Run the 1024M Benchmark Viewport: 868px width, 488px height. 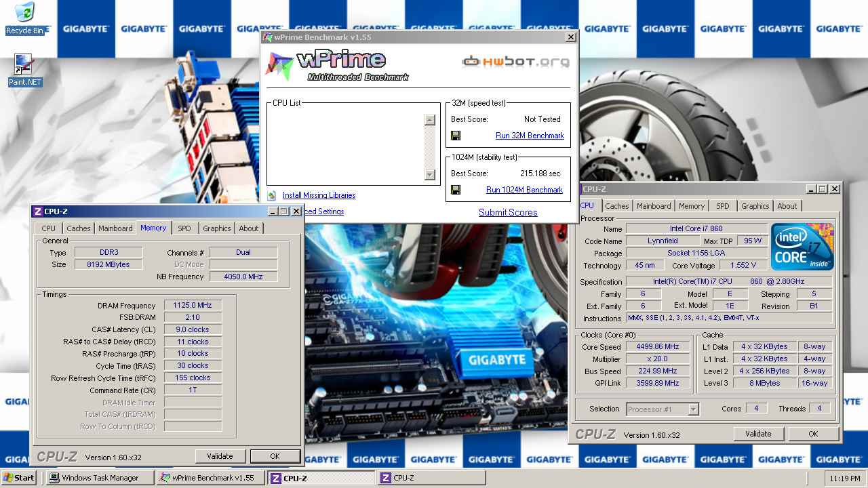pyautogui.click(x=524, y=190)
